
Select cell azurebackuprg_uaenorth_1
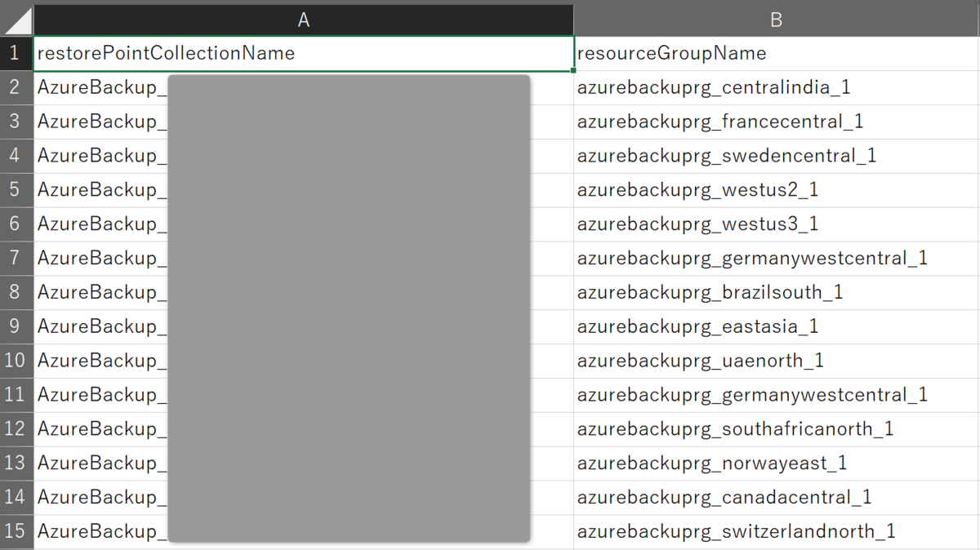[x=777, y=361]
